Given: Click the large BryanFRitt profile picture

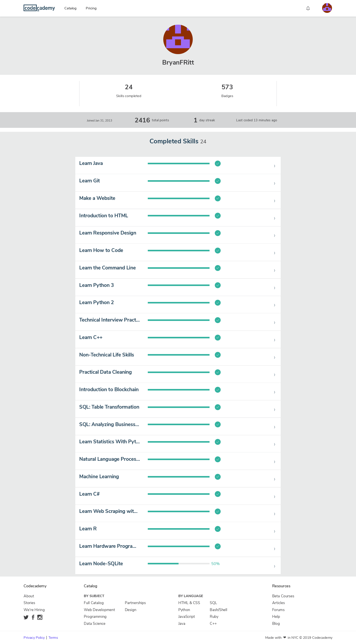Looking at the screenshot, I should [x=178, y=39].
